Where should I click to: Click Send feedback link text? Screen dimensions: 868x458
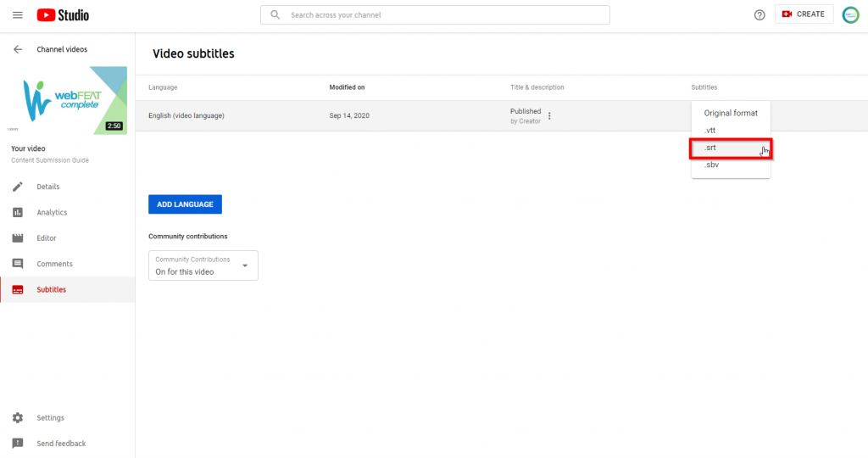tap(61, 443)
